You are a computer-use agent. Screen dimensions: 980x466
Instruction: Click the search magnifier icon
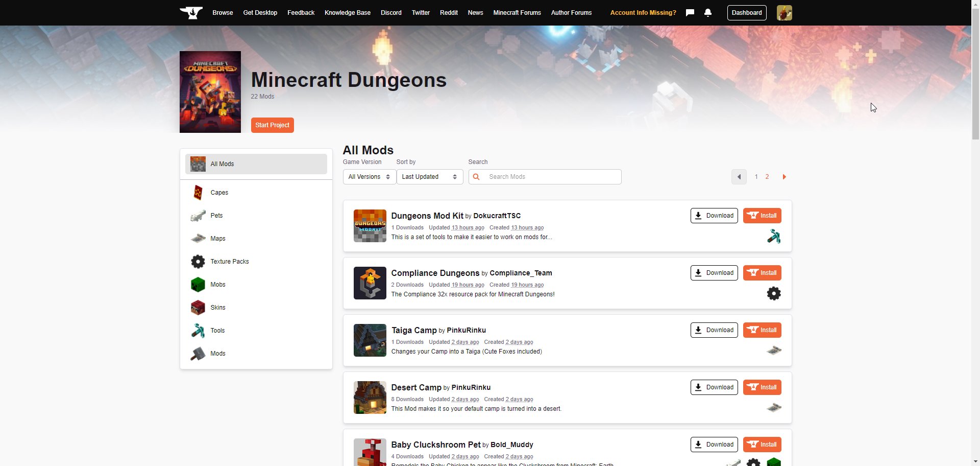pyautogui.click(x=476, y=177)
